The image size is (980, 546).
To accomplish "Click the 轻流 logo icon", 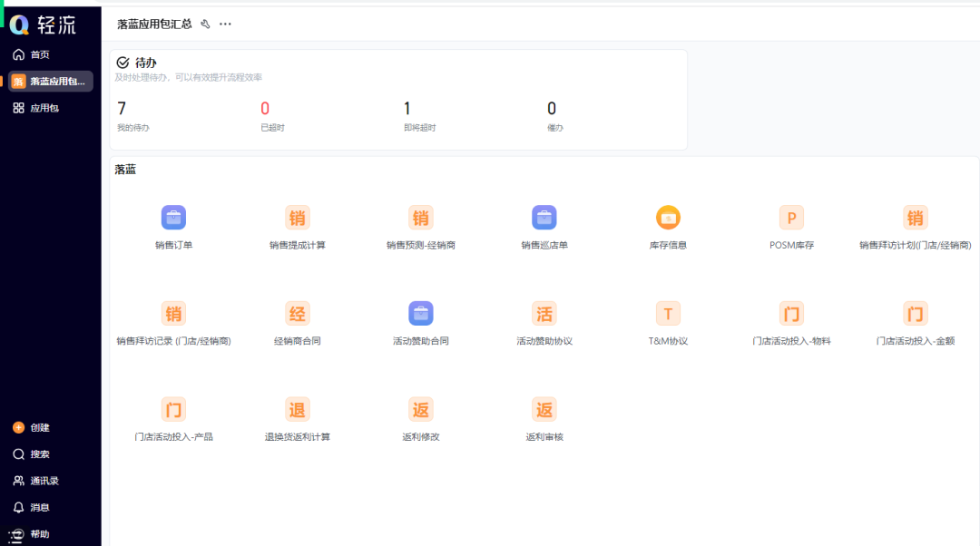I will pos(19,24).
